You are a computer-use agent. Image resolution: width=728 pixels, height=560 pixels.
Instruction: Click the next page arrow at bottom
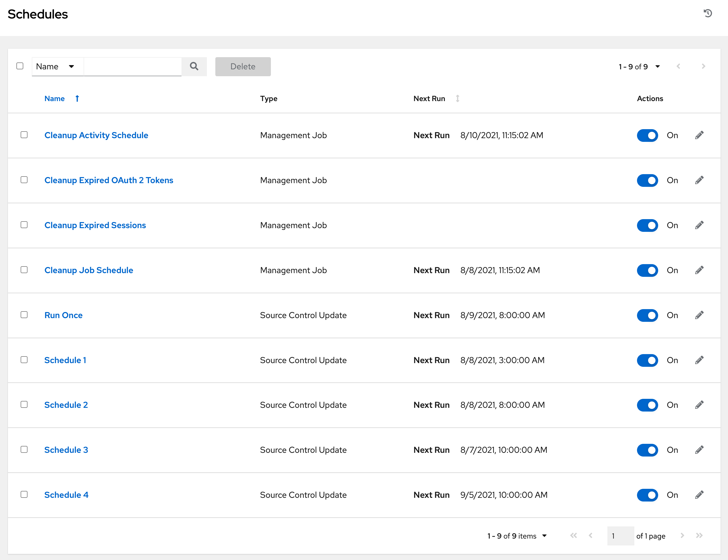pyautogui.click(x=682, y=536)
